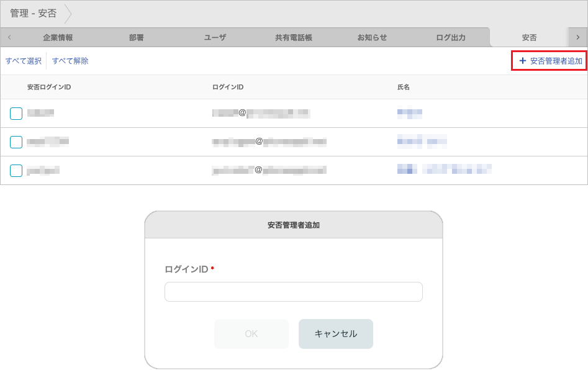Check the second row's checkbox
588x370 pixels.
[x=15, y=142]
